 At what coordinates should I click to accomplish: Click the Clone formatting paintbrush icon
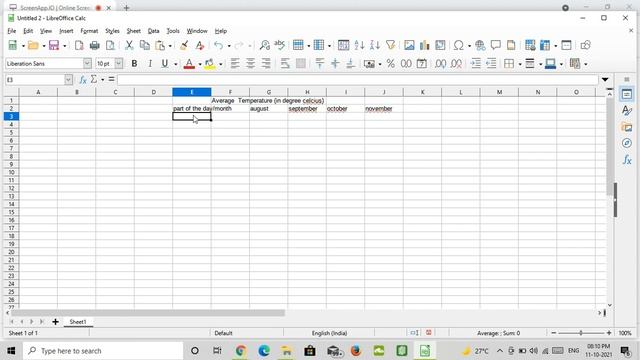(x=184, y=45)
